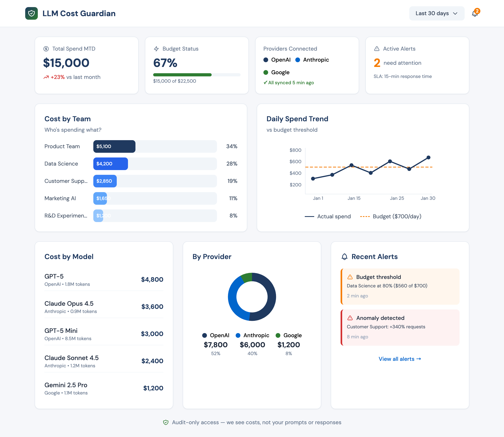
Task: Click the dollar icon on Total Spend MTD
Action: (x=46, y=49)
